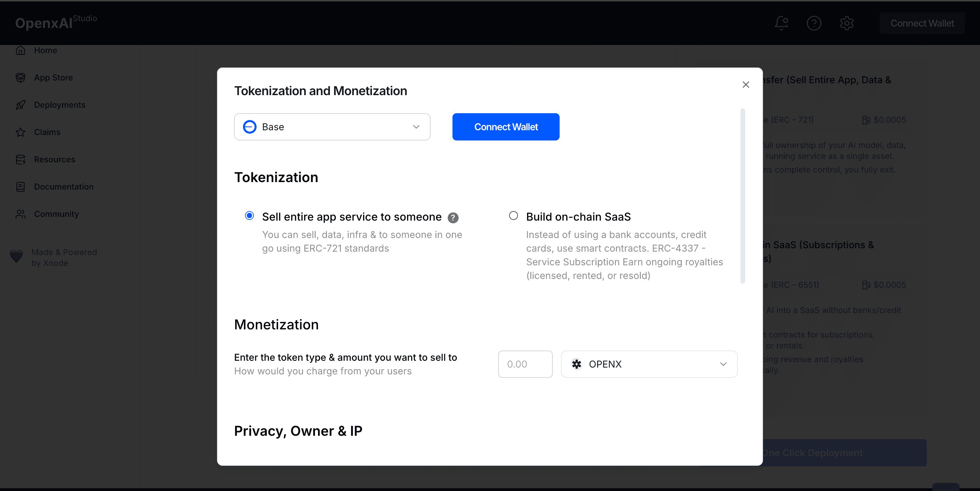Click the Base dropdown chevron arrow
The width and height of the screenshot is (980, 491).
point(416,127)
